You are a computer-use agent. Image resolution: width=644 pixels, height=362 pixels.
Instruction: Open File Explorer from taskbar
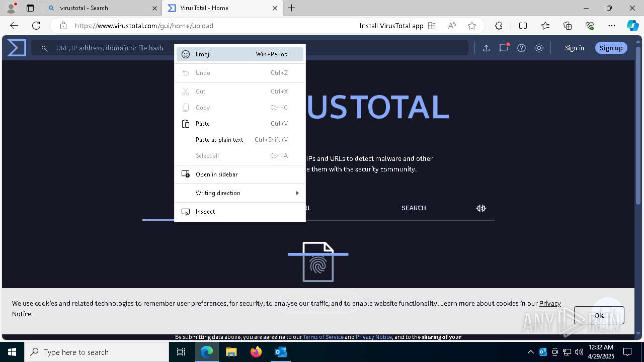(231, 352)
